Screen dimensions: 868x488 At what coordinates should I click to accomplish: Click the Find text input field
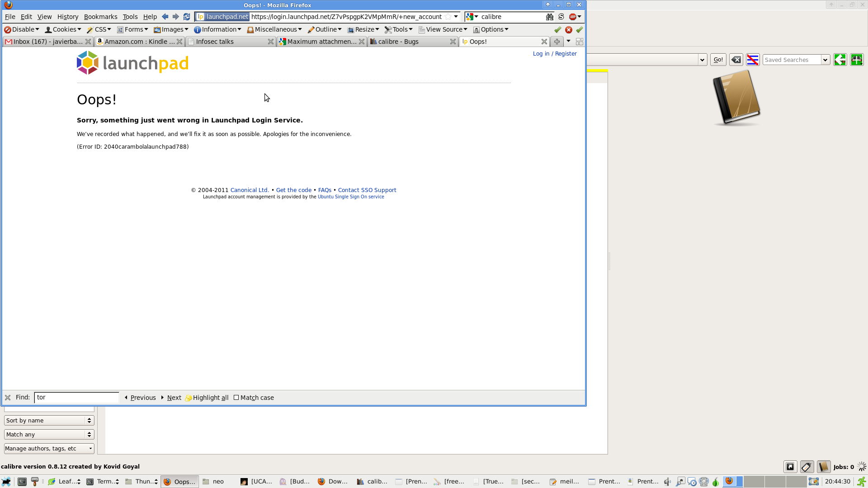[76, 397]
